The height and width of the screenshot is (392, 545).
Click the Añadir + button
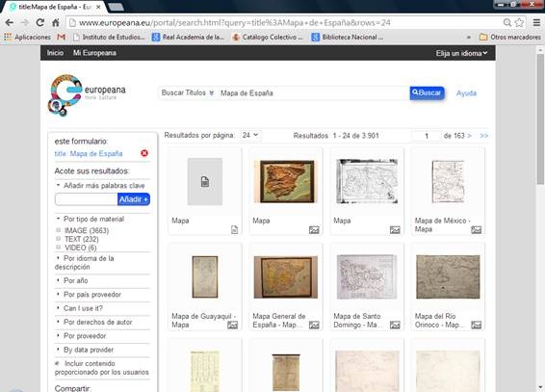(x=134, y=199)
